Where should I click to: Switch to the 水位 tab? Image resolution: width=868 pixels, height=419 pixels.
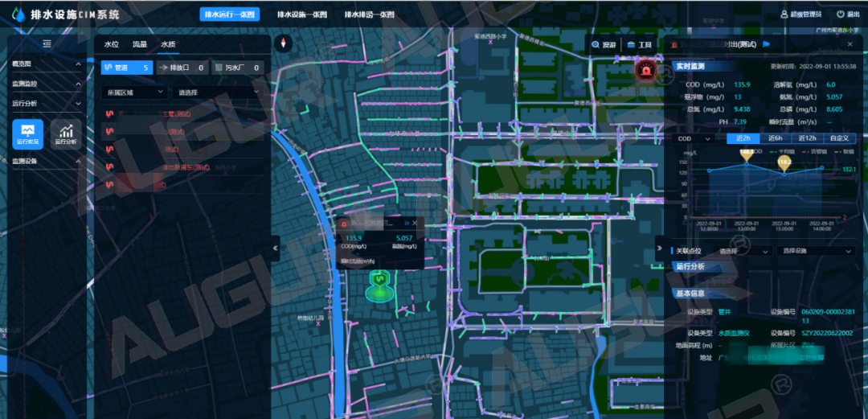tap(112, 44)
